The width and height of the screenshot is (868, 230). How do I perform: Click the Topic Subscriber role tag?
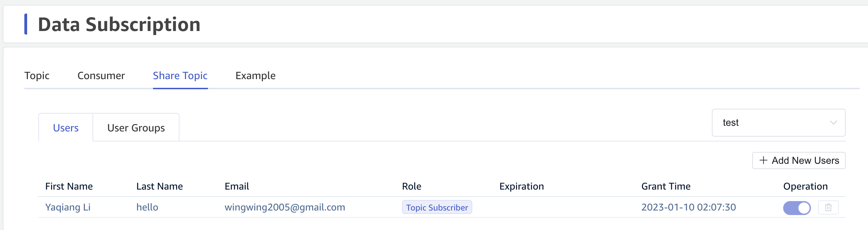pyautogui.click(x=437, y=207)
